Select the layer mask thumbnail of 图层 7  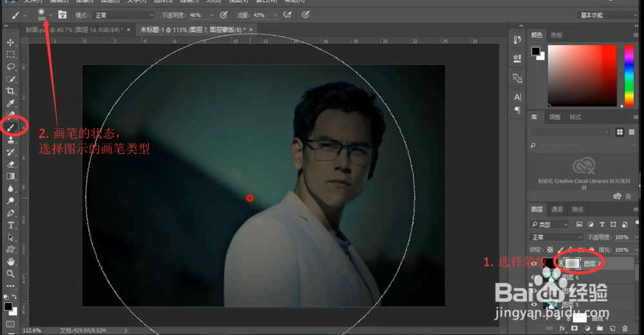pos(572,263)
